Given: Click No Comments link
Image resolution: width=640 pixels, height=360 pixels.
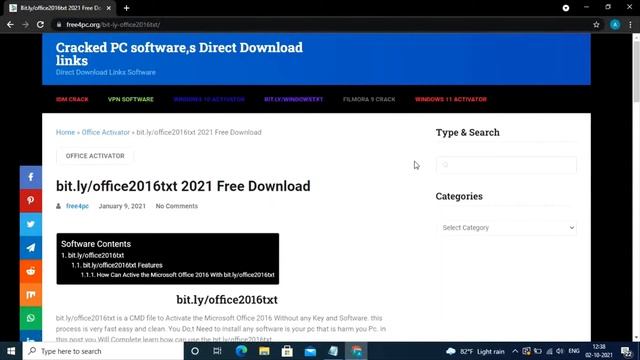Looking at the screenshot, I should click(177, 206).
